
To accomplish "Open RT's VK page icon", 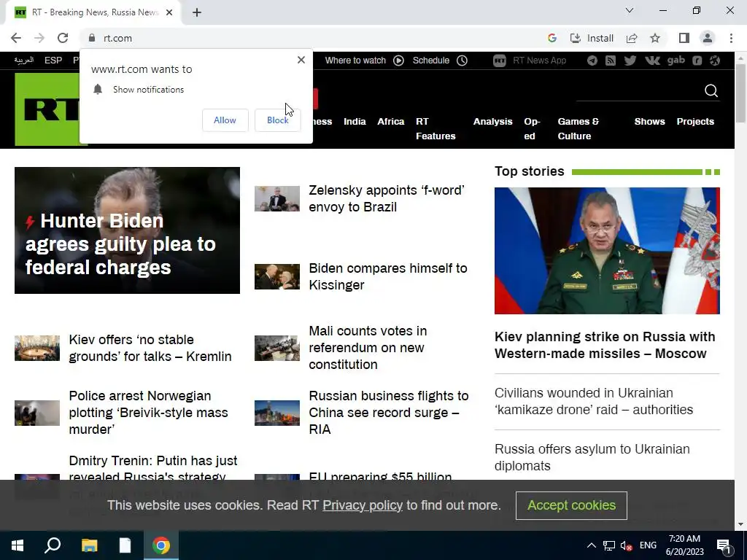I will tap(652, 61).
